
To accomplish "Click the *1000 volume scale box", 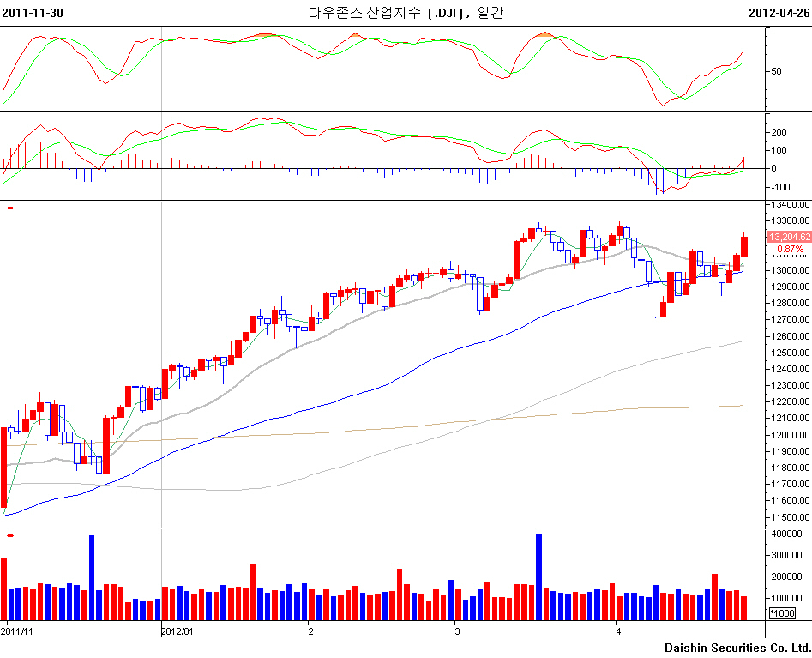I will [x=782, y=613].
